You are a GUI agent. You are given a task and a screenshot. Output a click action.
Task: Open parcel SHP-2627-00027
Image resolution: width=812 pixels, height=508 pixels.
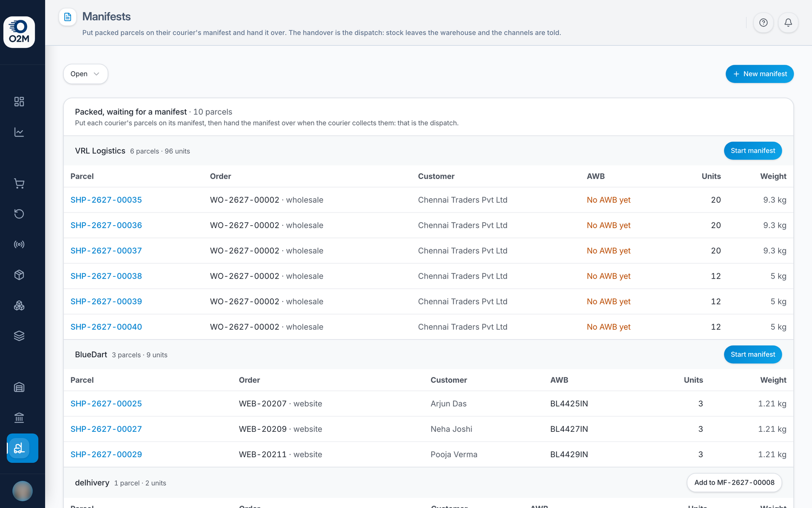point(106,429)
